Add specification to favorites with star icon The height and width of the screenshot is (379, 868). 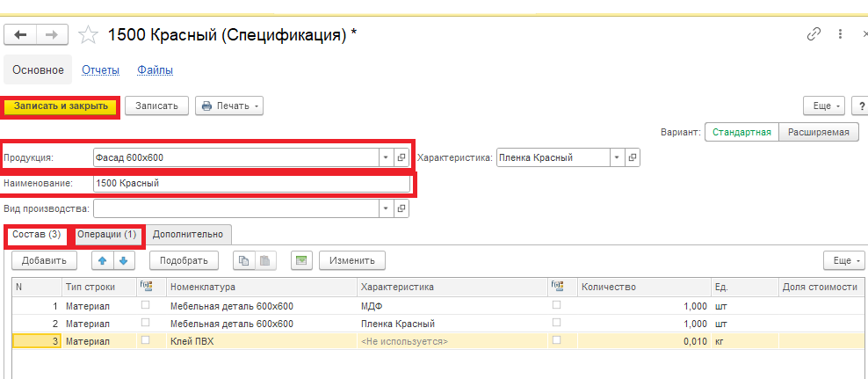(88, 35)
